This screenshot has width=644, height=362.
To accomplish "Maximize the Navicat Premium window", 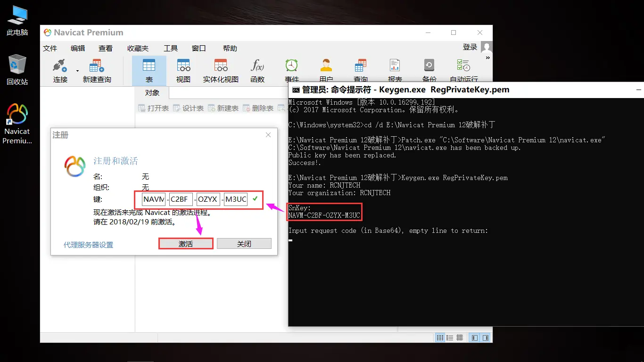I will click(x=454, y=33).
